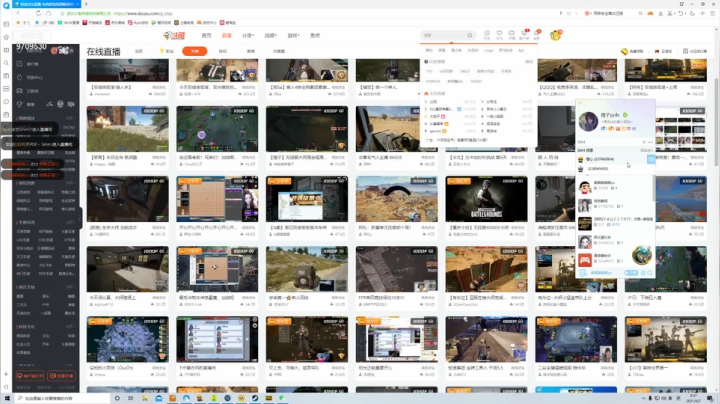Click the browser refresh button

(x=38, y=13)
